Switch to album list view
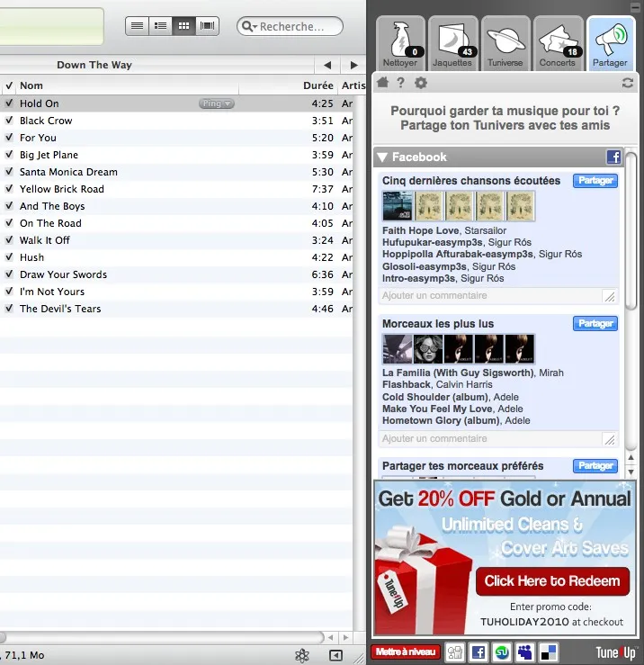The image size is (644, 665). point(160,26)
